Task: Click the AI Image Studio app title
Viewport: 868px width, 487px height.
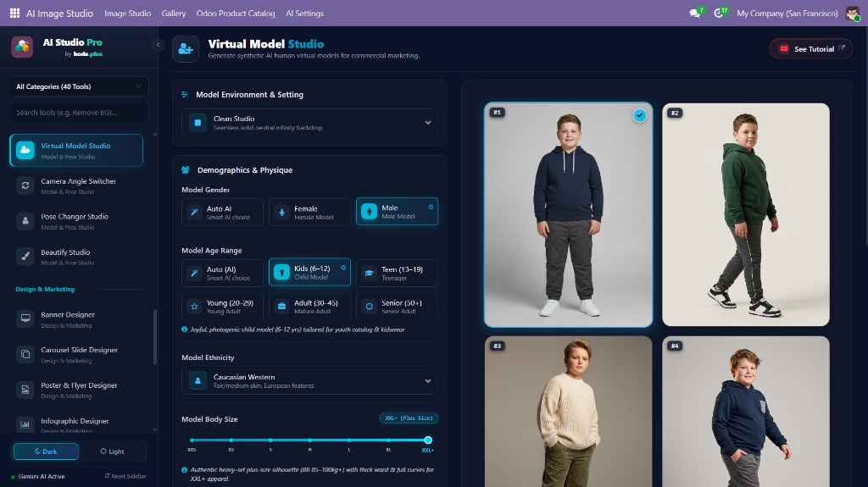Action: click(x=60, y=14)
